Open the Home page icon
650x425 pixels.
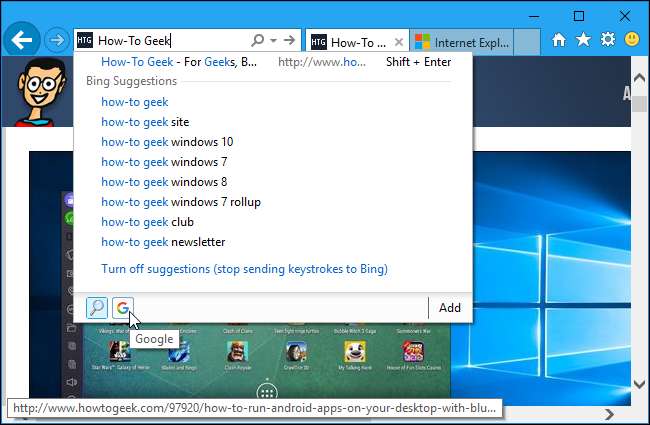(x=559, y=40)
